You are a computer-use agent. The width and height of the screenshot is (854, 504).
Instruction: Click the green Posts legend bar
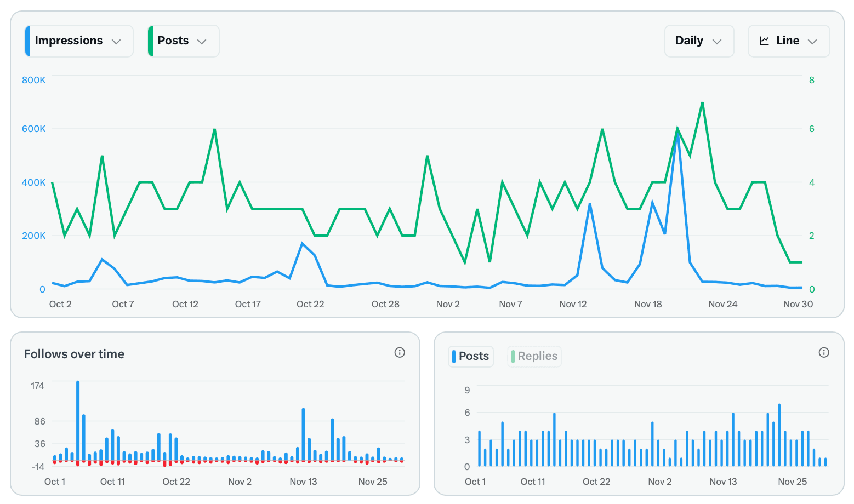tap(150, 41)
